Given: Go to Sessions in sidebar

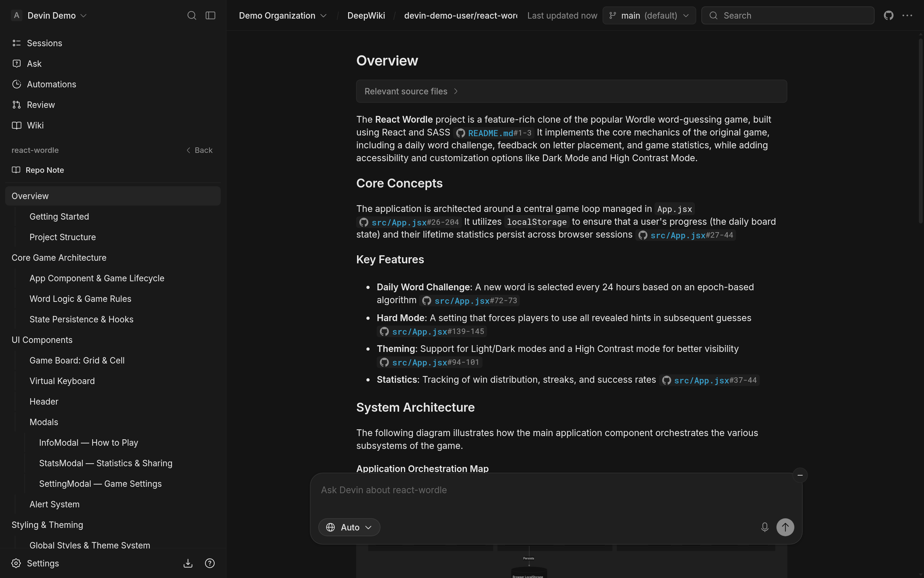Looking at the screenshot, I should tap(113, 43).
